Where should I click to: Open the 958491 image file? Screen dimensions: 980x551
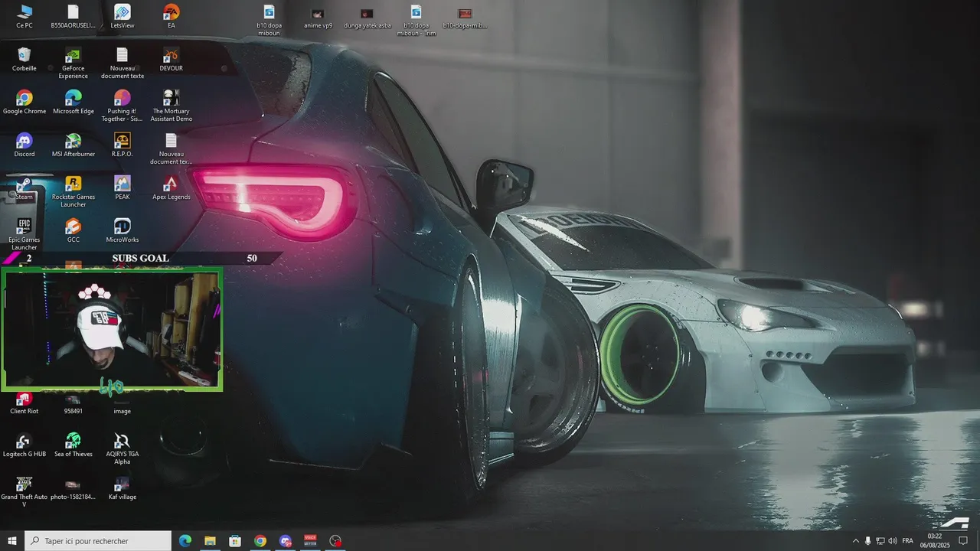pos(73,404)
